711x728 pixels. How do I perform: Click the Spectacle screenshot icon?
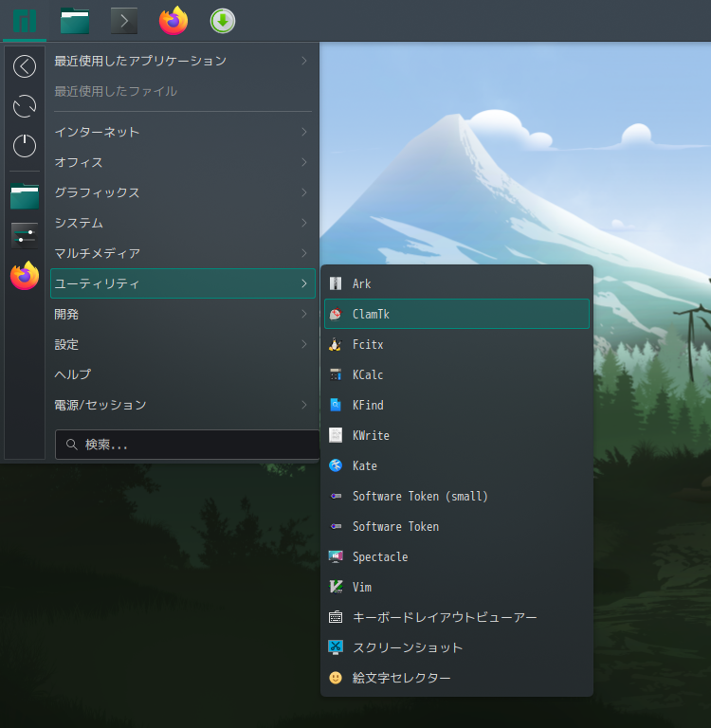point(336,556)
